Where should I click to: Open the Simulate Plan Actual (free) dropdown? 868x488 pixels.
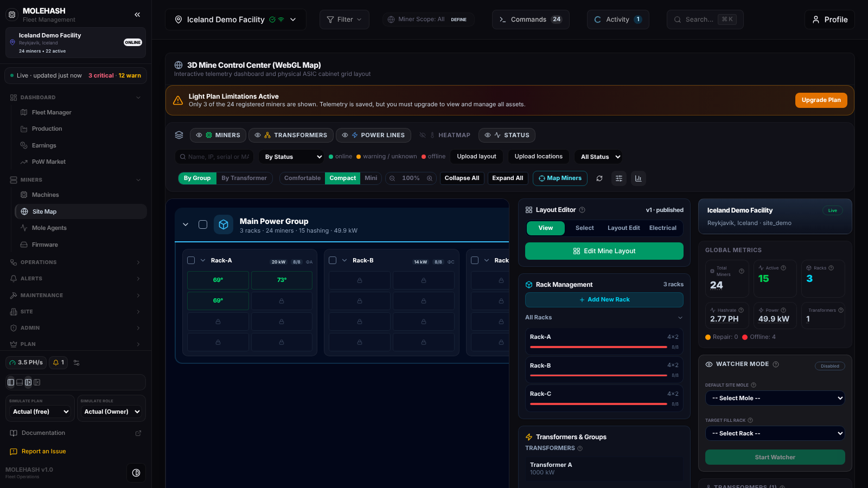pyautogui.click(x=40, y=412)
